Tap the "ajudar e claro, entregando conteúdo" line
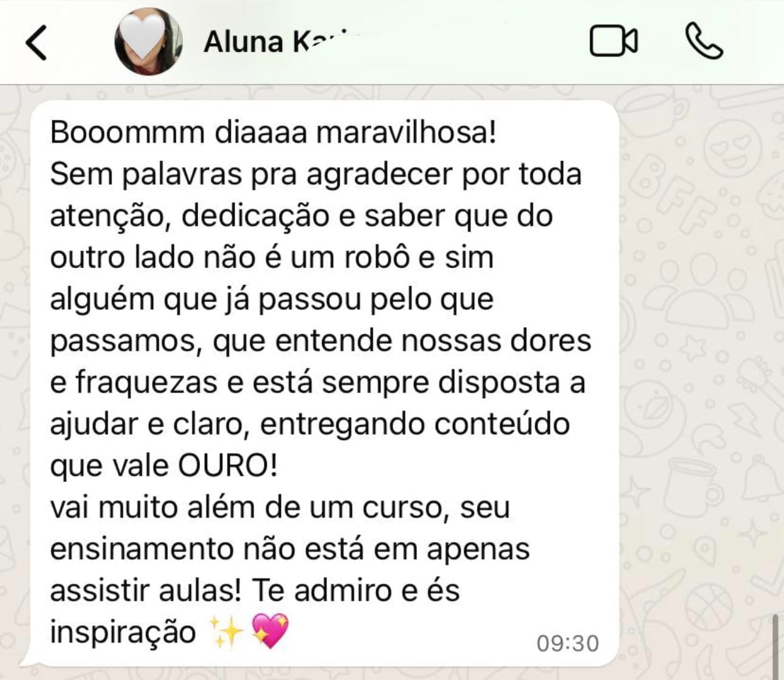The image size is (784, 680). click(310, 424)
